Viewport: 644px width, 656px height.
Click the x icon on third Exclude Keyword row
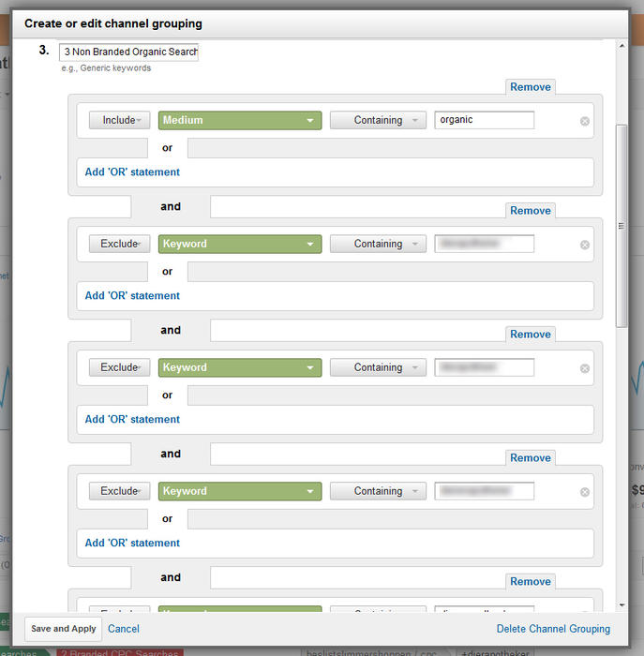pos(585,492)
